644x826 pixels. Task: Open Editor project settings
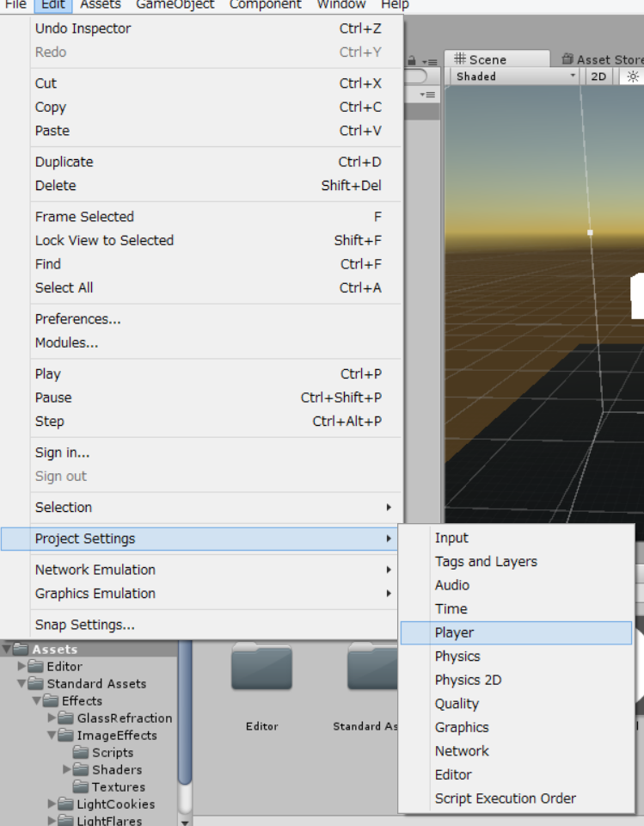pos(516,775)
